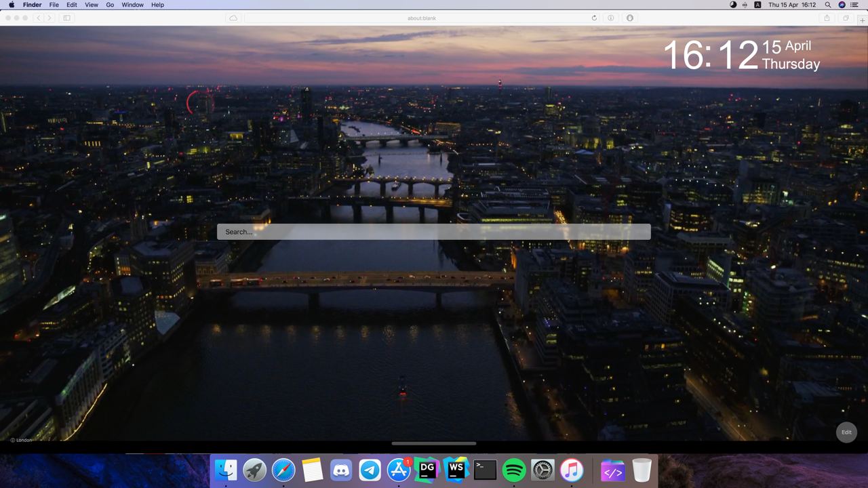Launch Discord from the dock
The height and width of the screenshot is (488, 868).
[x=341, y=470]
